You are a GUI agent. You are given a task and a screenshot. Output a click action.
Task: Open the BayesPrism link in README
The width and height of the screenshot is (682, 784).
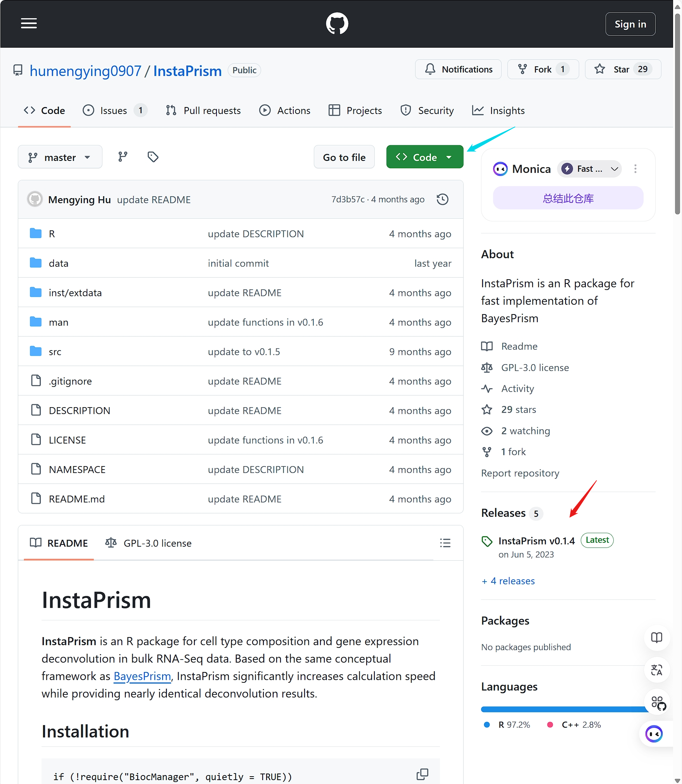(x=142, y=676)
